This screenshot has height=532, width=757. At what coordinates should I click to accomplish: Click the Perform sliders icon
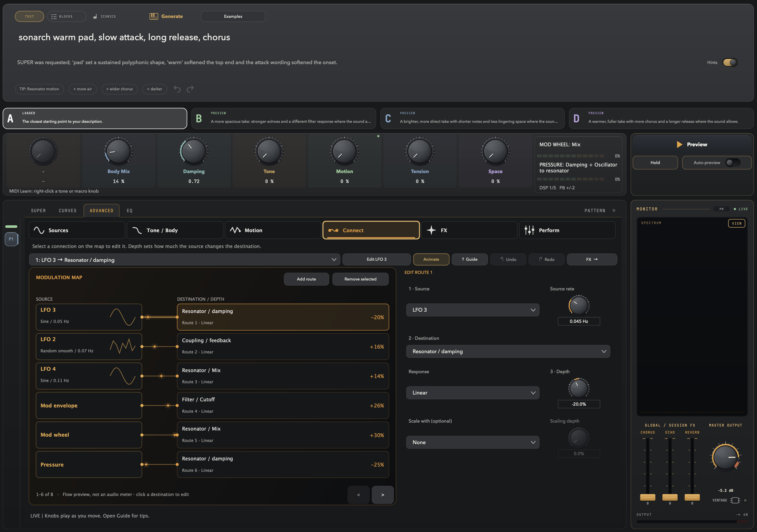530,230
